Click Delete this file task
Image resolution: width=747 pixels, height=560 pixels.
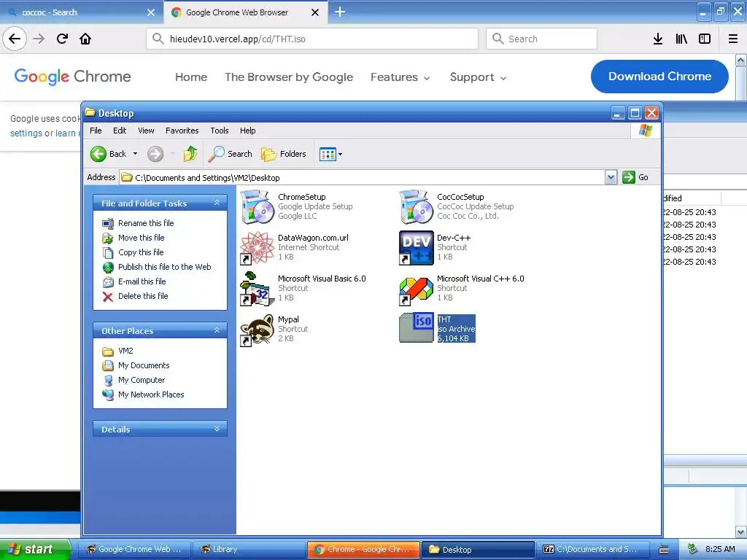(x=143, y=296)
